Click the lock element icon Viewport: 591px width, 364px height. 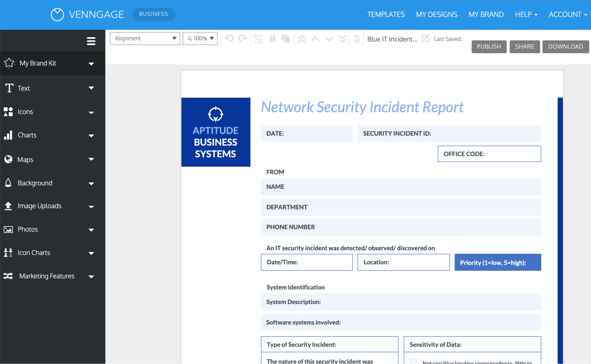[x=272, y=38]
